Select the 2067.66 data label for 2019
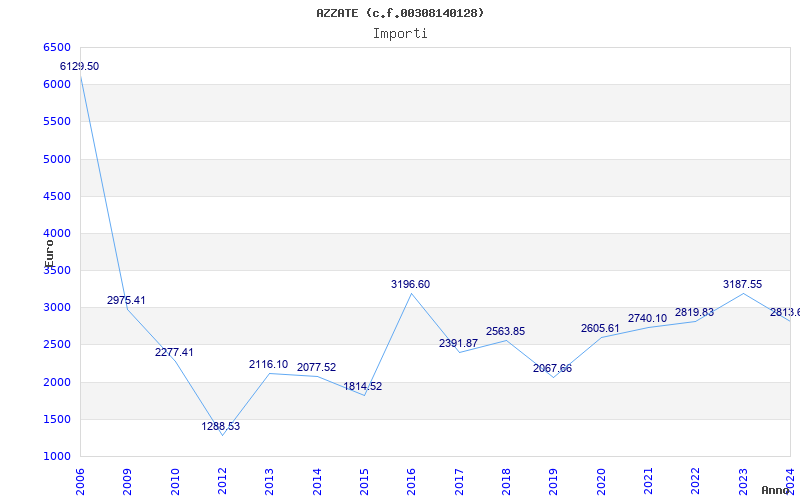 (553, 368)
